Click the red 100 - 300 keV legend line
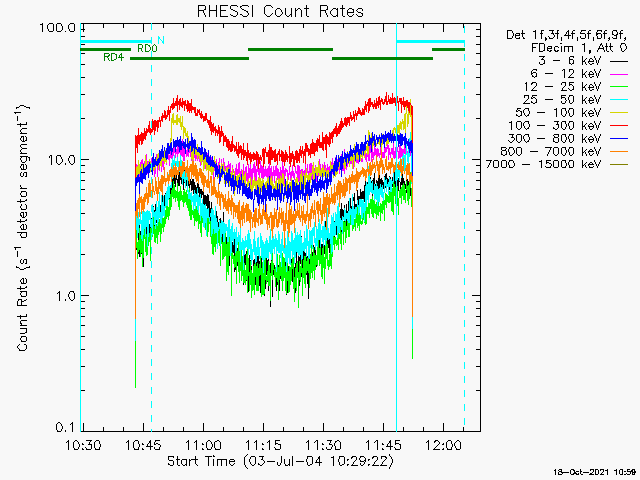 619,126
